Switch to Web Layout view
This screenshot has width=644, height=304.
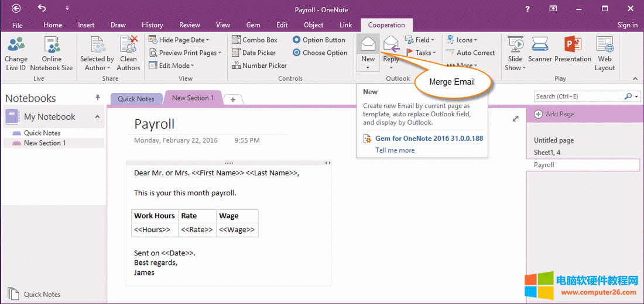pyautogui.click(x=605, y=46)
